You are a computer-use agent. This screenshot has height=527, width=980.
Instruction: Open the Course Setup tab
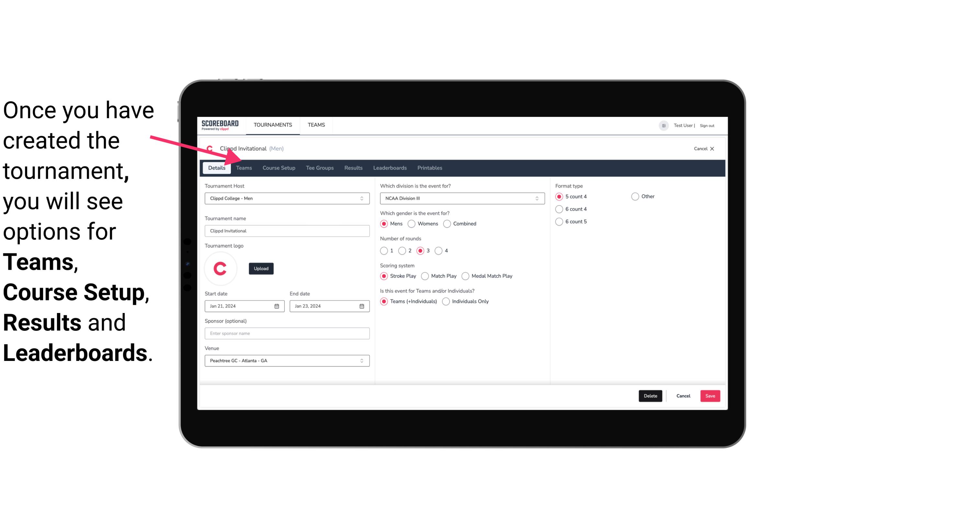coord(278,167)
